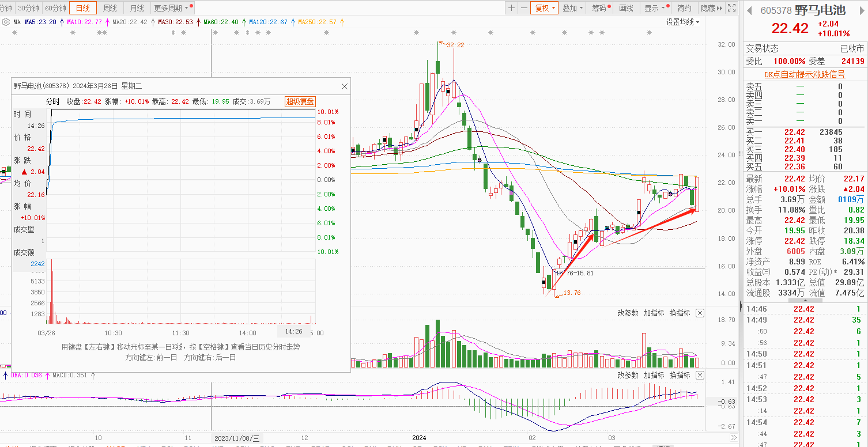868x447 pixels.
Task: Click the DEA:0.036 indicator label
Action: click(26, 375)
